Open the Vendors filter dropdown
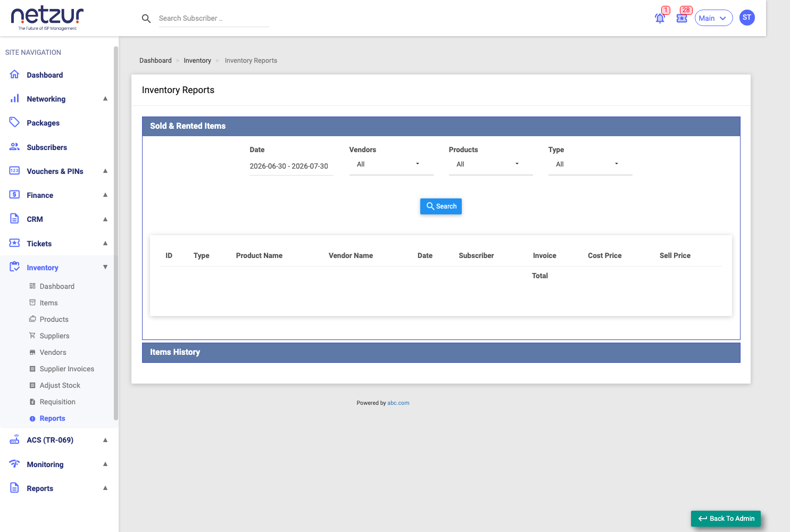Viewport: 790px width, 532px height. click(x=391, y=164)
